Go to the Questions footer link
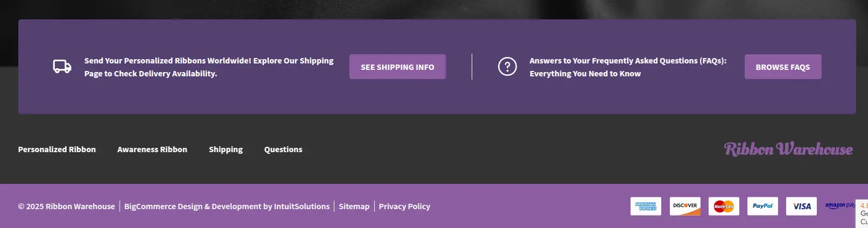This screenshot has height=228, width=868. pyautogui.click(x=283, y=149)
